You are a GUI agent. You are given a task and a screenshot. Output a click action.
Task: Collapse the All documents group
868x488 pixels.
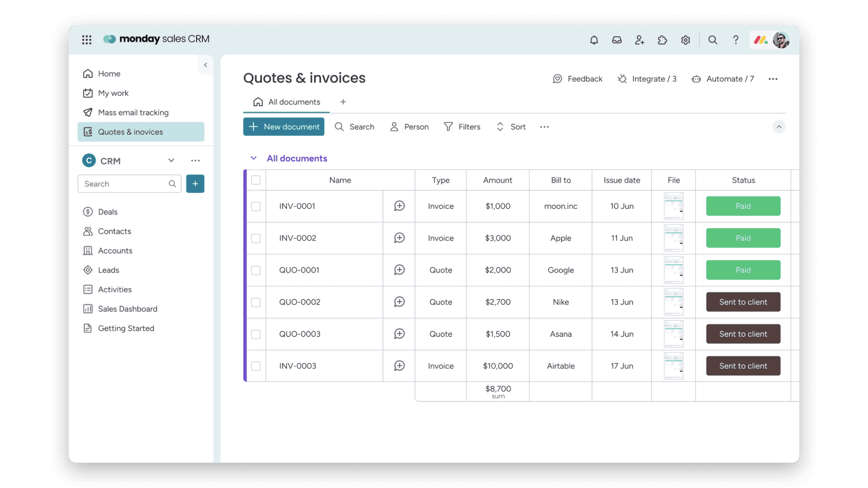tap(254, 158)
